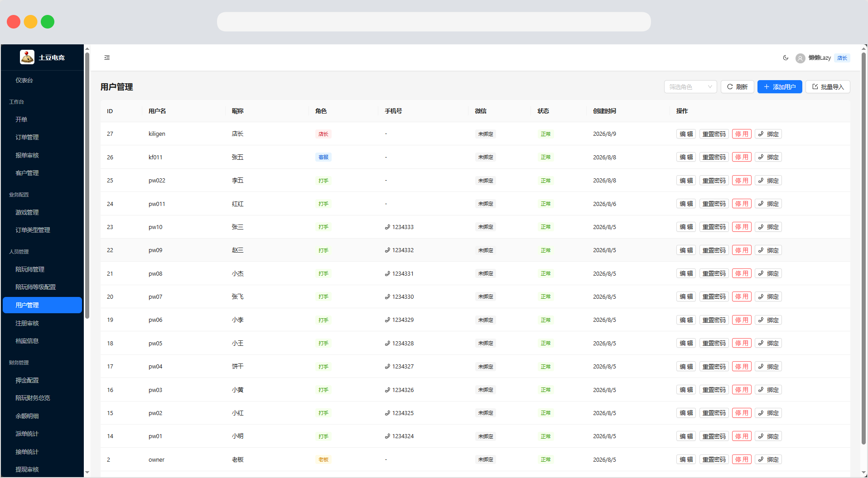This screenshot has width=868, height=478.
Task: Click the 创建时间 column header
Action: (604, 111)
